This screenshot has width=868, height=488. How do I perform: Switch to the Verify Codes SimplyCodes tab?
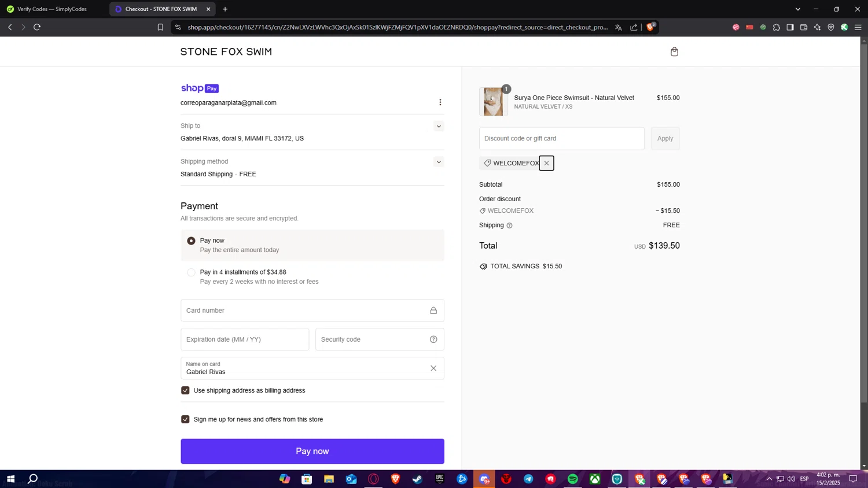pos(52,9)
